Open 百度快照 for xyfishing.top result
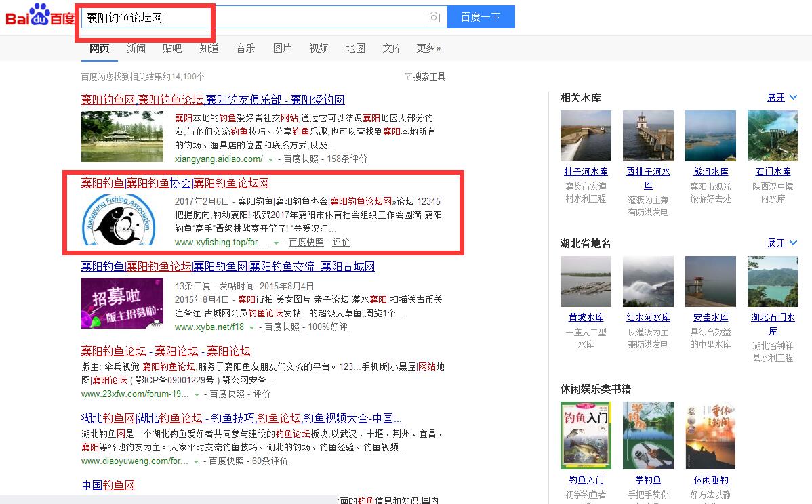The width and height of the screenshot is (812, 504). click(x=306, y=242)
